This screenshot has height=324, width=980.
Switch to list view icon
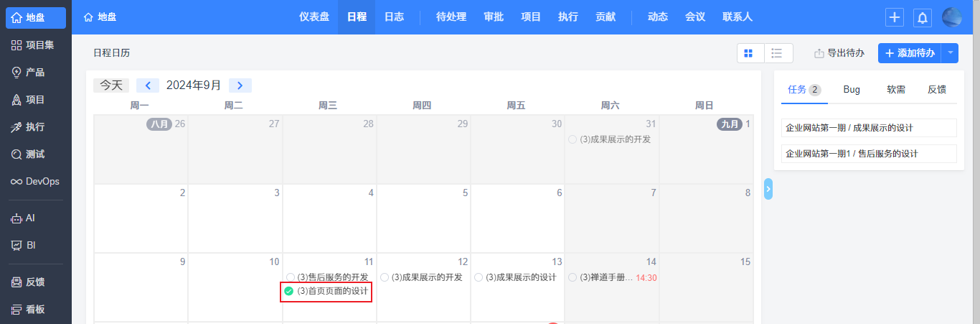778,53
